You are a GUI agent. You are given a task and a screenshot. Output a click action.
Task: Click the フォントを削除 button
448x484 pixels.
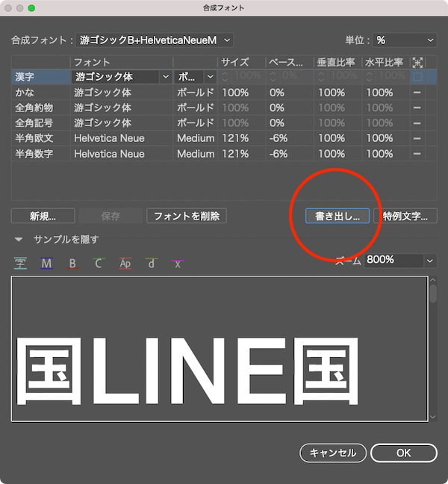coord(187,216)
